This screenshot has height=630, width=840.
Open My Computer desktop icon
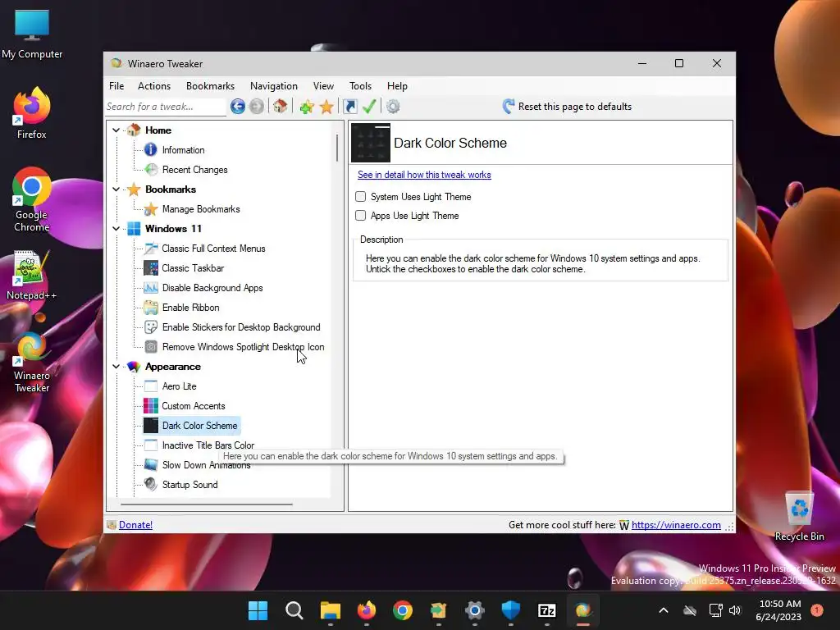tap(32, 34)
